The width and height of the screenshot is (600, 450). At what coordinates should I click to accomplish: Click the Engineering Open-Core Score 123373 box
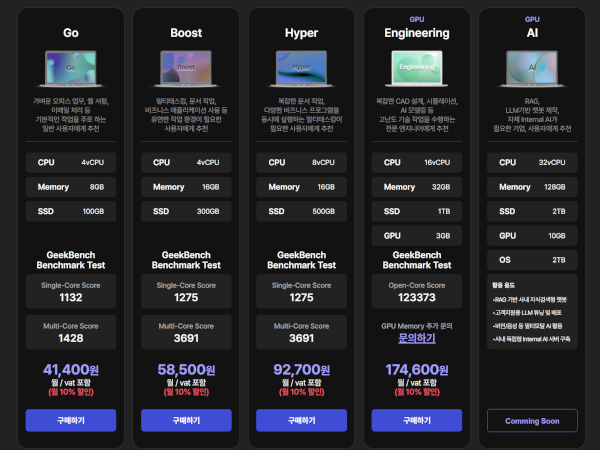[416, 291]
